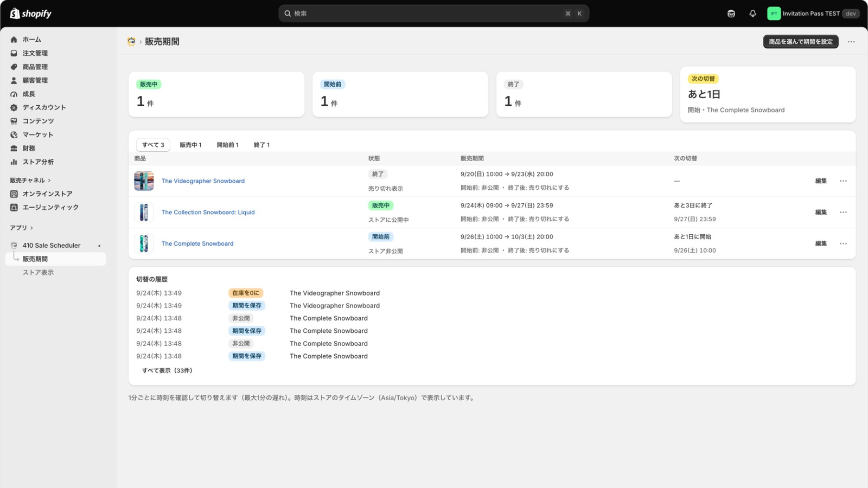This screenshot has height=488, width=868.
Task: Click the app icon in the breadcrumb
Action: [x=131, y=42]
